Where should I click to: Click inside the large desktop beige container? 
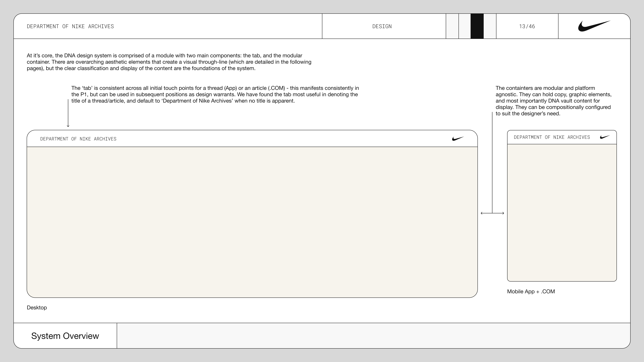[x=252, y=222]
